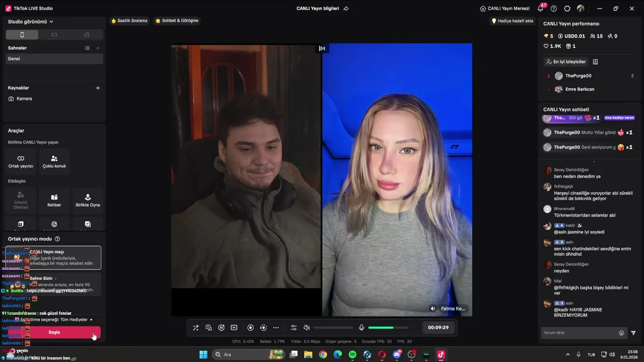Open CANLI Yayın Merkezi
Viewport: 644px width, 362px height.
[x=505, y=9]
